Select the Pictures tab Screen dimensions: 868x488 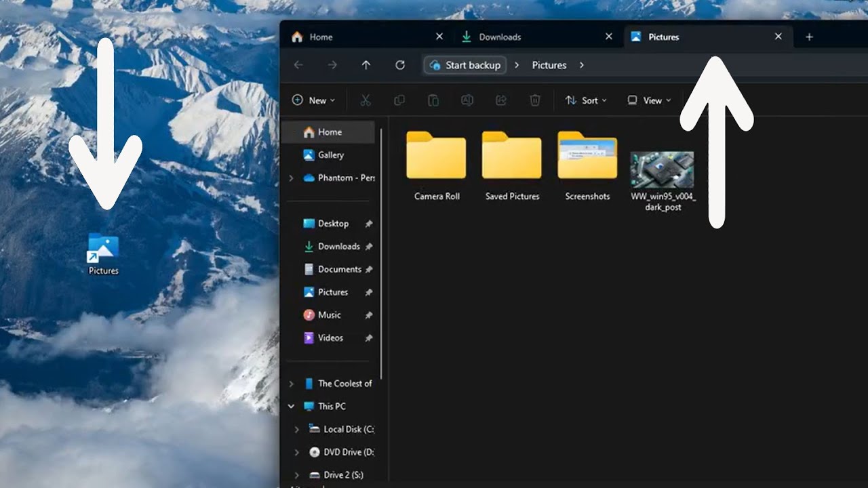click(707, 37)
